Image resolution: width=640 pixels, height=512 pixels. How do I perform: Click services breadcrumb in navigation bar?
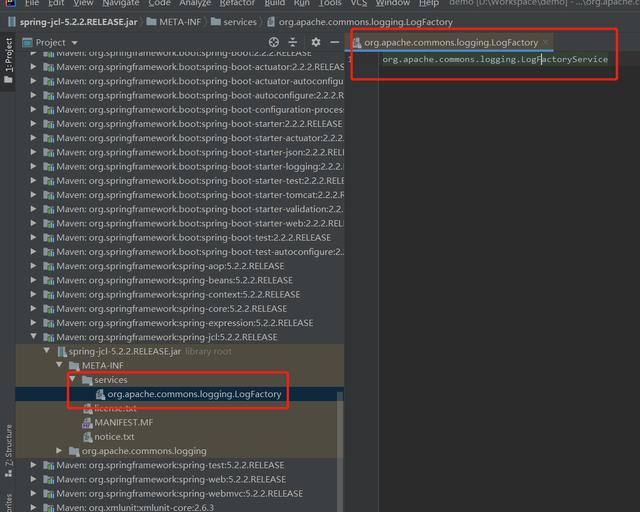(234, 22)
